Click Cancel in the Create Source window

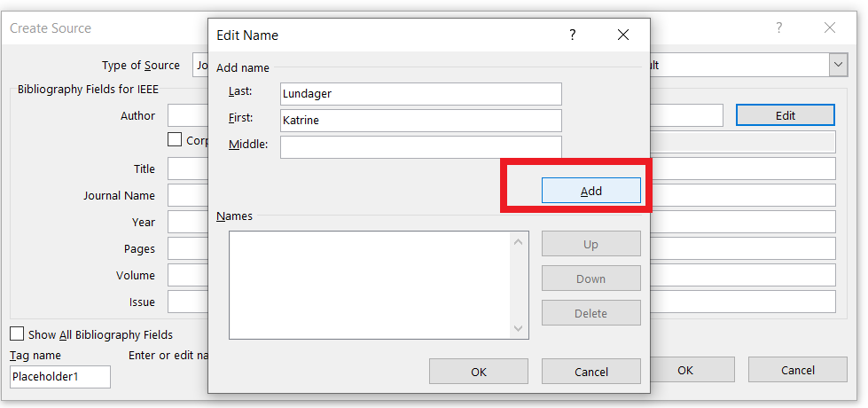point(798,370)
